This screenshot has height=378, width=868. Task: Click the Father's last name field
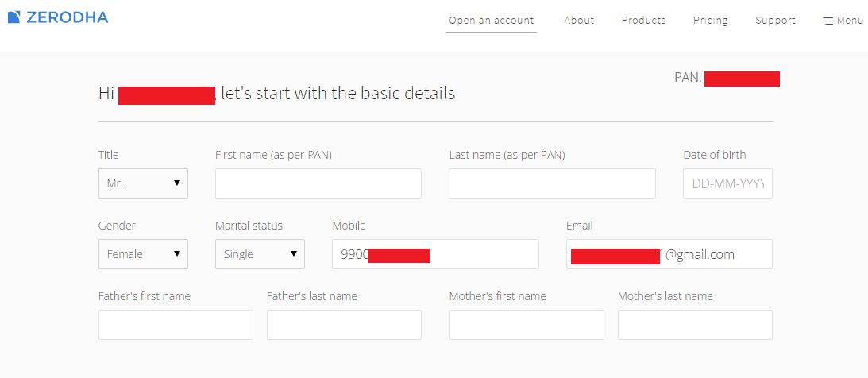[345, 325]
